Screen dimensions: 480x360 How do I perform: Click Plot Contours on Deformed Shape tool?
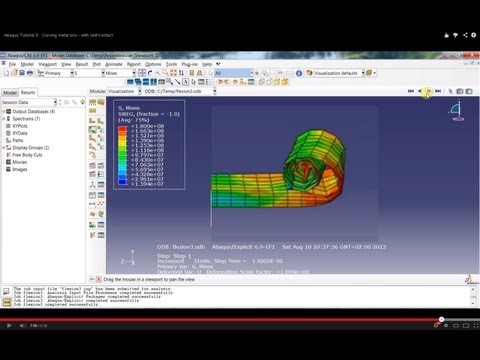[x=92, y=130]
